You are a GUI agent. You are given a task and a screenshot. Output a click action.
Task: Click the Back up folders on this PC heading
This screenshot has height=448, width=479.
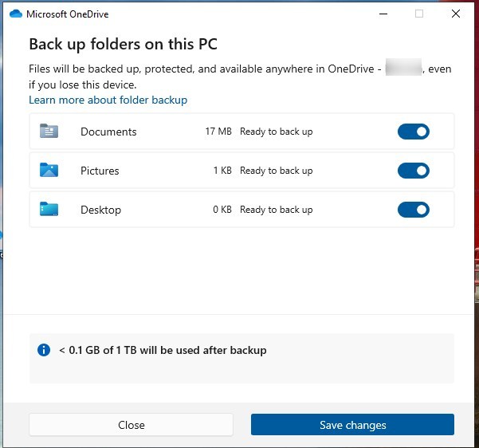coord(123,44)
